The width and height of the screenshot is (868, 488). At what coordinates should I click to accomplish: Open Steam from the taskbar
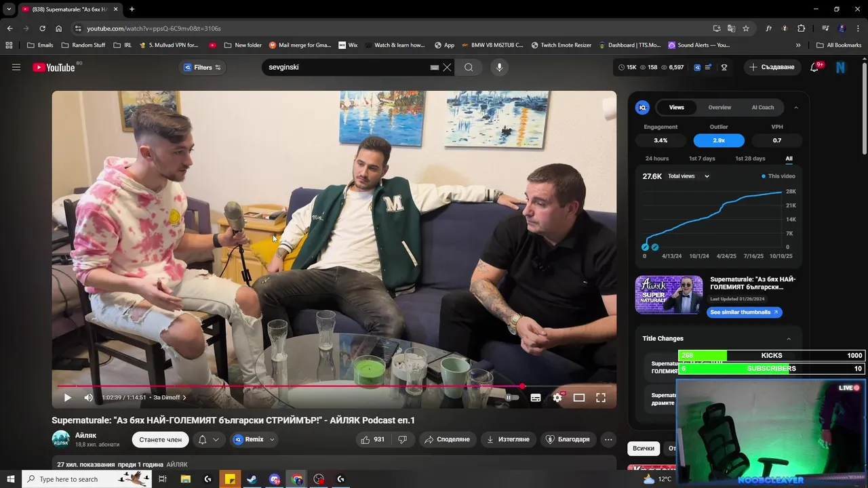252,479
